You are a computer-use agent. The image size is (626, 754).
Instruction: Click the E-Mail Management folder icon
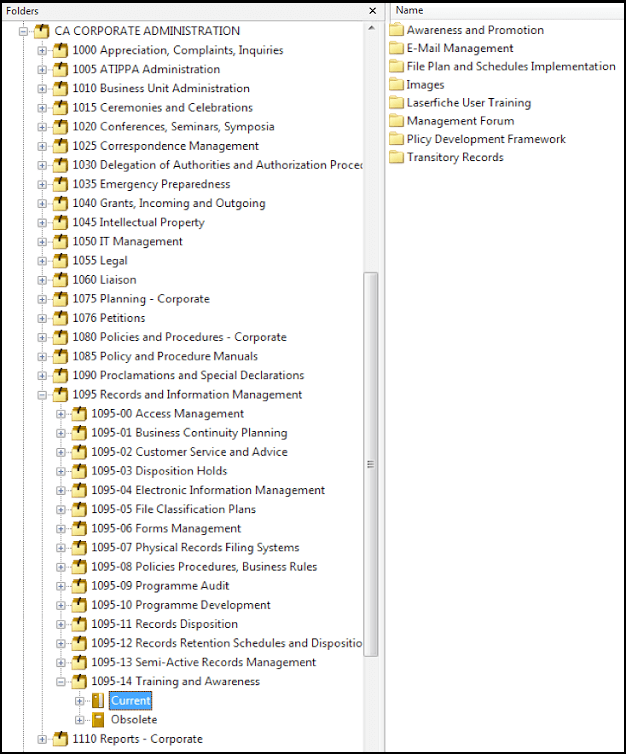tap(396, 49)
